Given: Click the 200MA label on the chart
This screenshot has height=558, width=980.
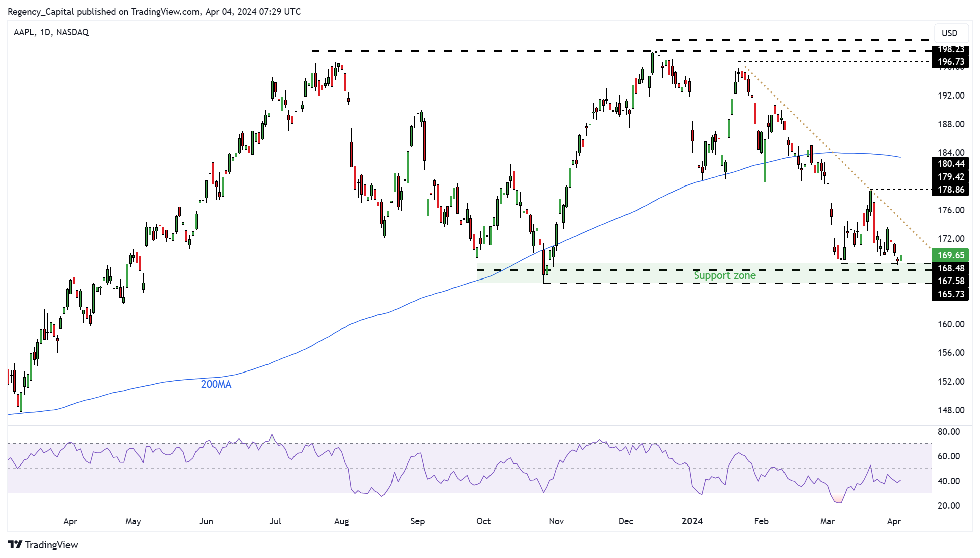Looking at the screenshot, I should [216, 384].
